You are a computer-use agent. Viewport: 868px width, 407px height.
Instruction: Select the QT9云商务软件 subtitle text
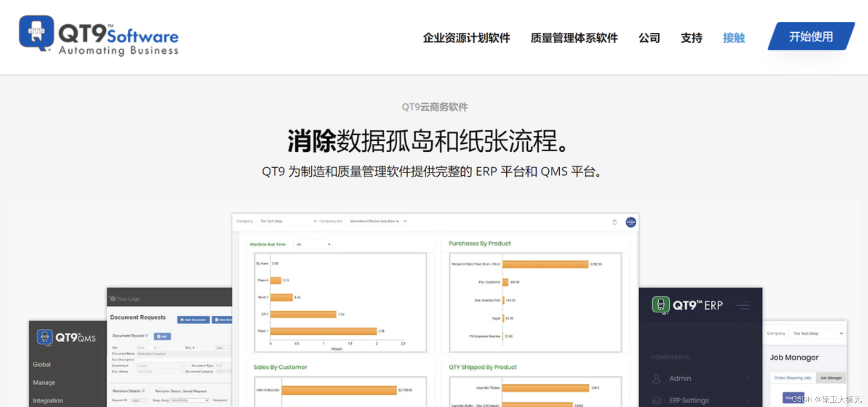(x=434, y=107)
